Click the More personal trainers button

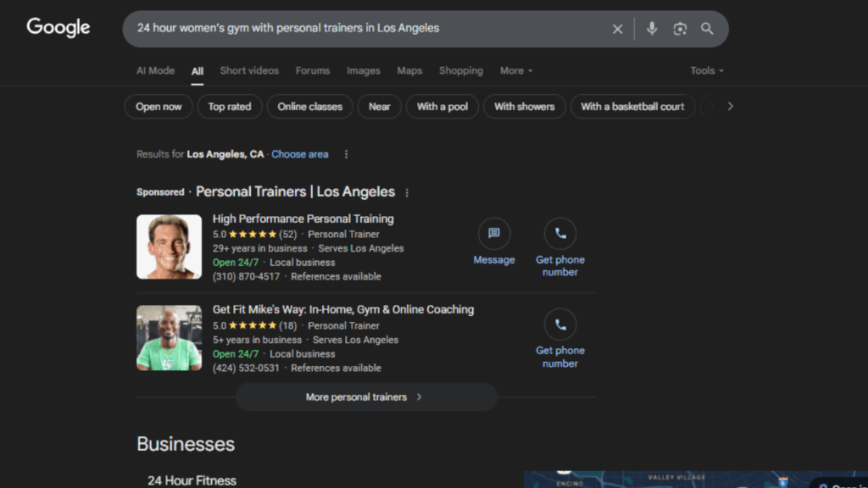point(366,397)
